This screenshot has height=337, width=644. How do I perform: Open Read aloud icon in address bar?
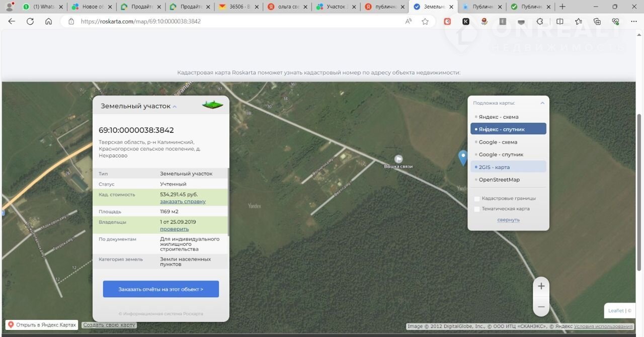tap(408, 22)
